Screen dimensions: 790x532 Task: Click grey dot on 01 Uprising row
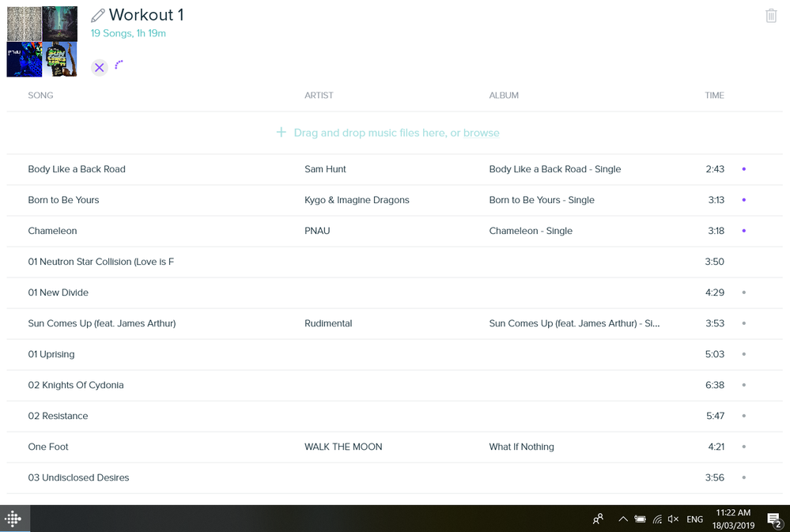pyautogui.click(x=743, y=354)
